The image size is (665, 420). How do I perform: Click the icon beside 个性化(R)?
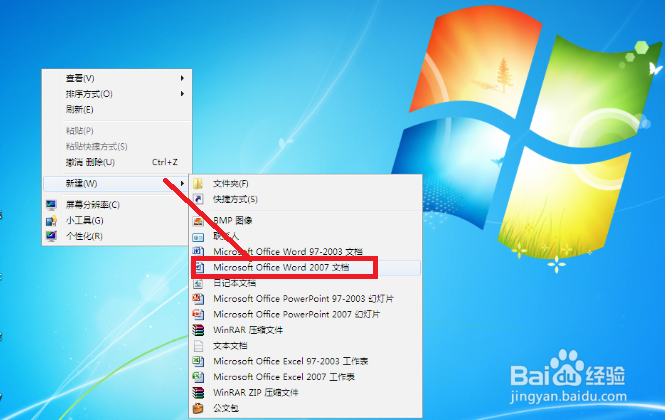51,236
